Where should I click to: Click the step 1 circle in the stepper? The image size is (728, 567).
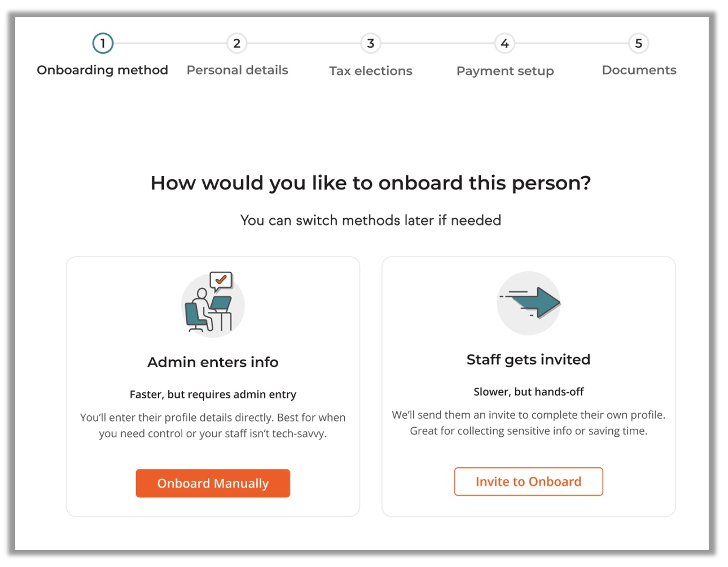click(102, 43)
